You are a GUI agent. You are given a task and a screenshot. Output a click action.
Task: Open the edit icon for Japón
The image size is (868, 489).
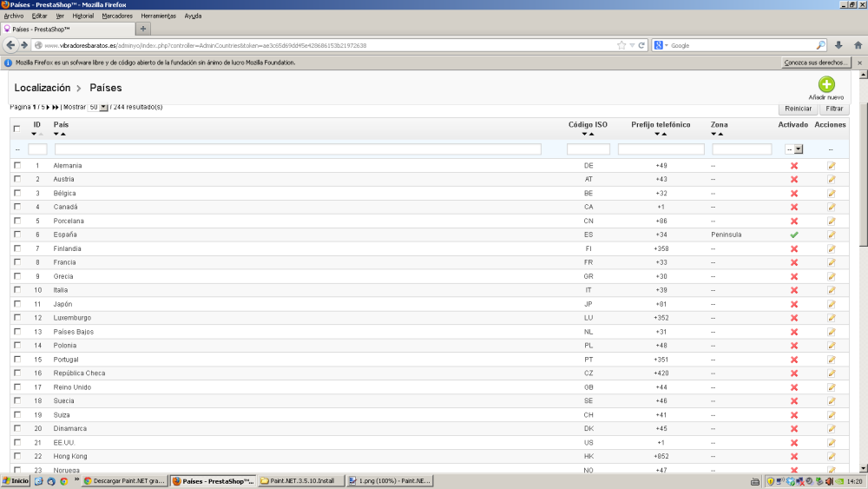[831, 304]
